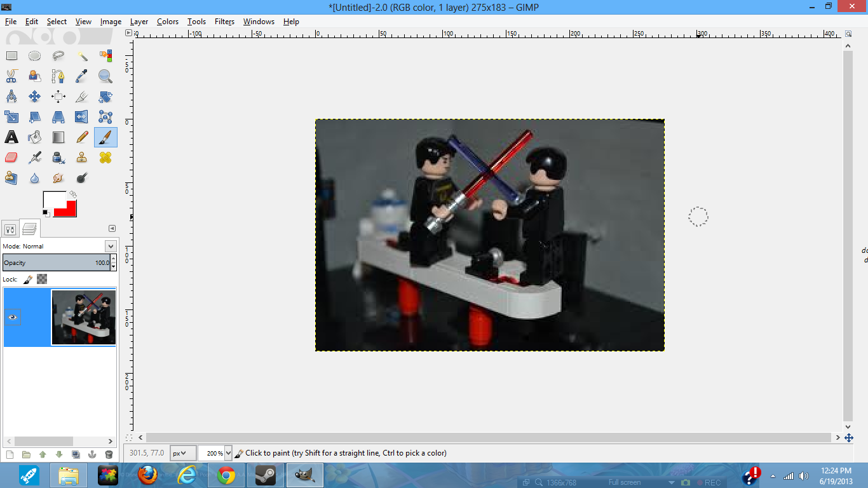Image resolution: width=868 pixels, height=488 pixels.
Task: Toggle the lock pixels brush icon
Action: pyautogui.click(x=28, y=279)
